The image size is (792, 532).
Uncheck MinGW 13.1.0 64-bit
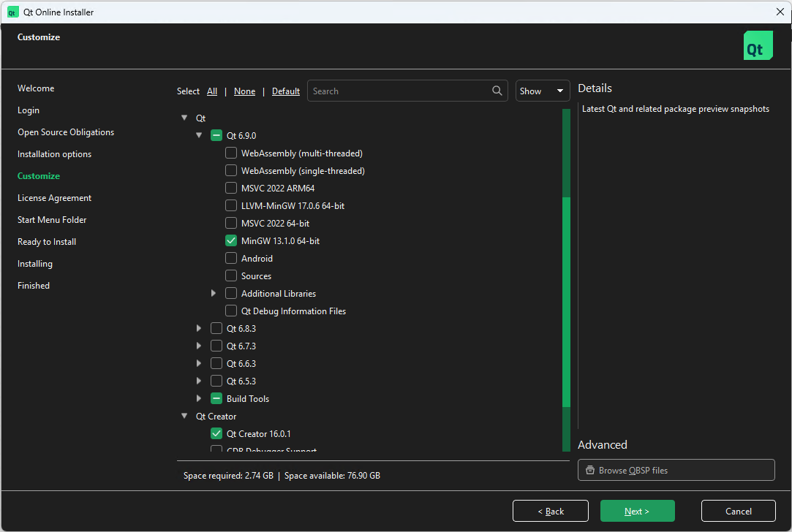coord(231,240)
